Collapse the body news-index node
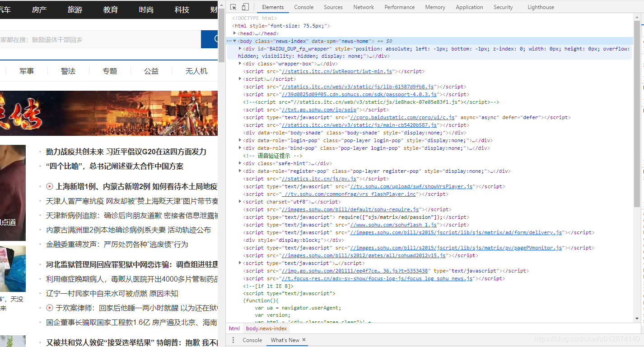Image resolution: width=644 pixels, height=347 pixels. [x=234, y=41]
